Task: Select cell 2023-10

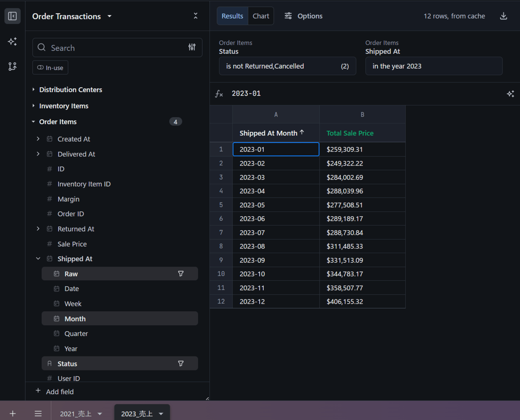Action: tap(276, 274)
